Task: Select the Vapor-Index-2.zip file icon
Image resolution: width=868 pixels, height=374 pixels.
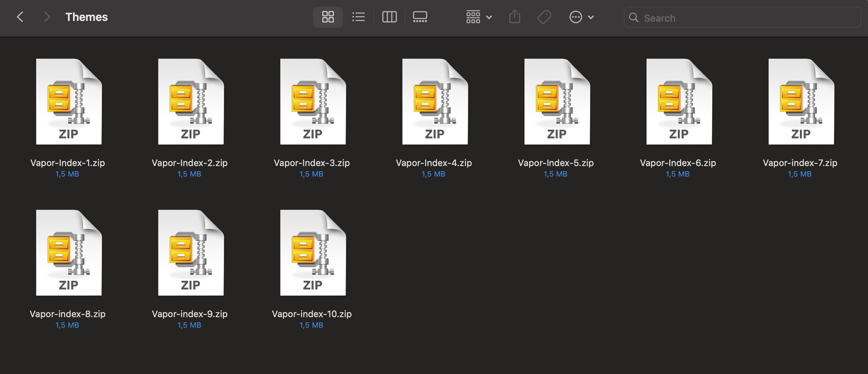Action: pos(191,102)
